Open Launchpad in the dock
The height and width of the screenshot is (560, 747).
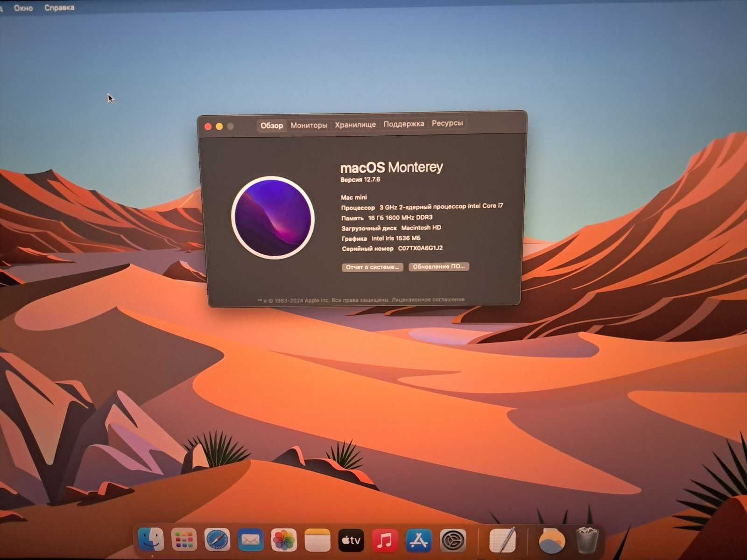pos(184,540)
